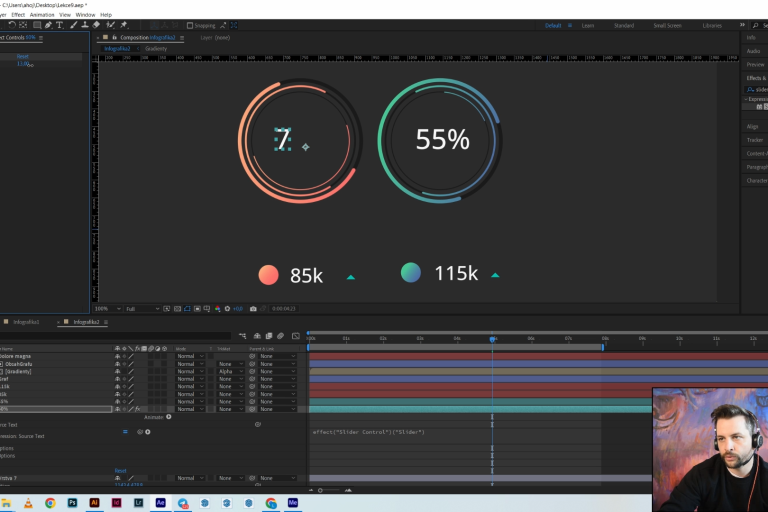Open the expression language menu arrow icon
Screen dimensions: 768x512
[148, 431]
